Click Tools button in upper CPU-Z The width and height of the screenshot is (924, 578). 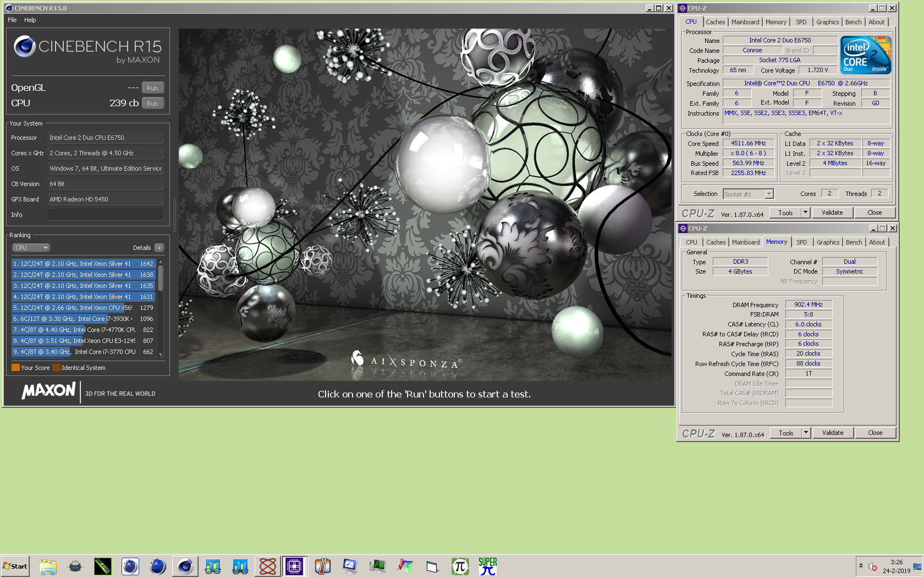[x=785, y=213]
